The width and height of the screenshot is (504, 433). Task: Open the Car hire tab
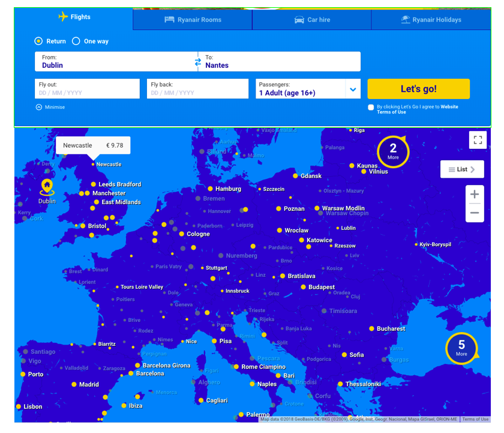tap(311, 20)
